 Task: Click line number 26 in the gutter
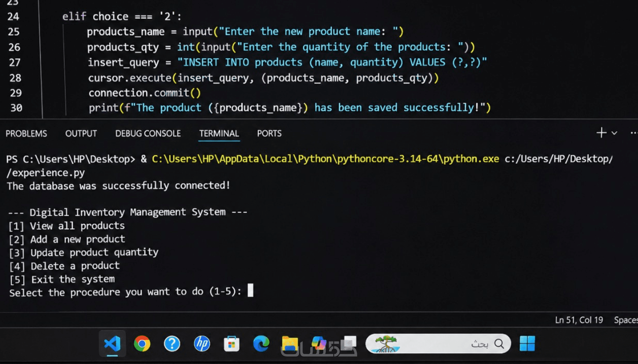pyautogui.click(x=14, y=47)
